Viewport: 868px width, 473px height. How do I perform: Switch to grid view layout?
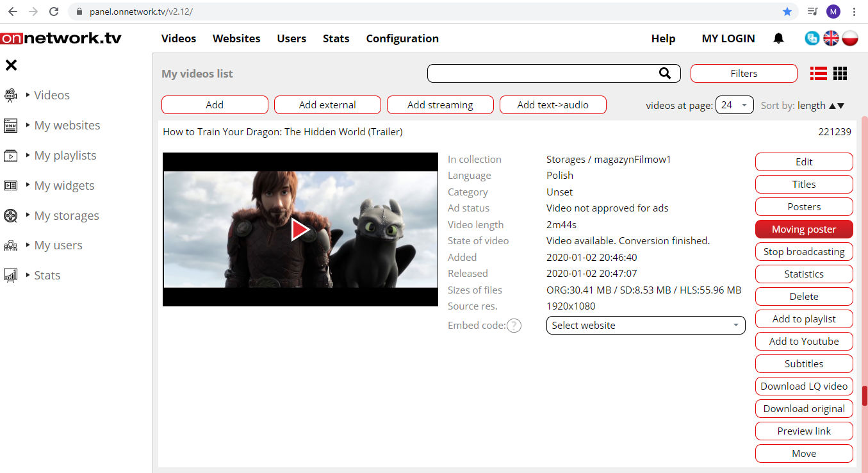[840, 74]
